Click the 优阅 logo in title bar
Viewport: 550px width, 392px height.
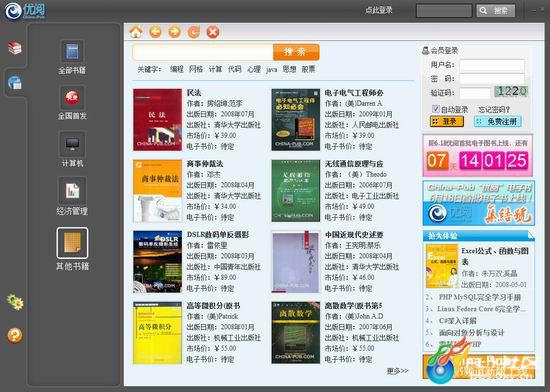point(25,11)
